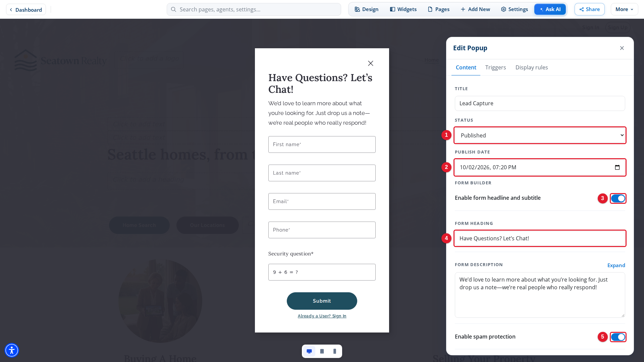Viewport: 644px width, 362px height.
Task: Open the publish date calendar picker
Action: [617, 167]
